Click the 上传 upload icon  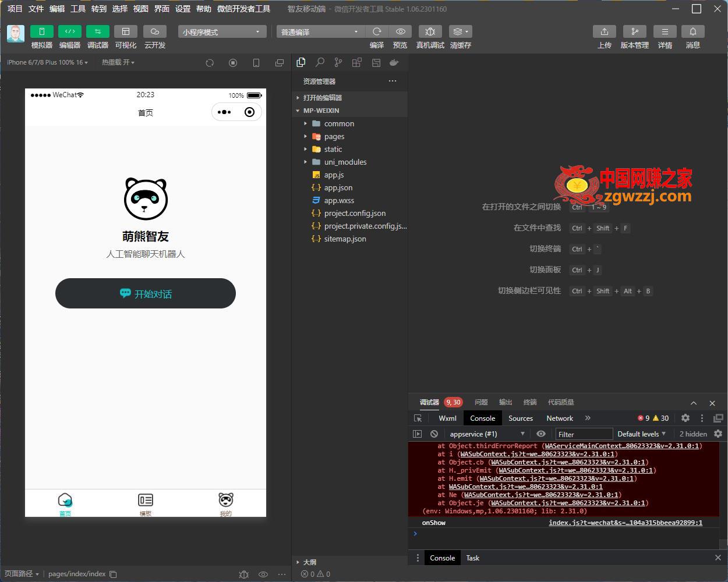coord(605,31)
